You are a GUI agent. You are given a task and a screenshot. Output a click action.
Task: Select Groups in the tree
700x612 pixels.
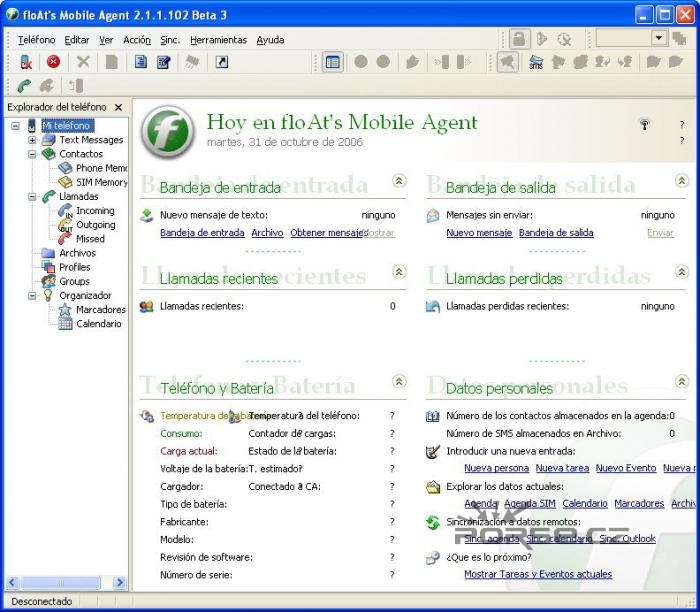(74, 282)
